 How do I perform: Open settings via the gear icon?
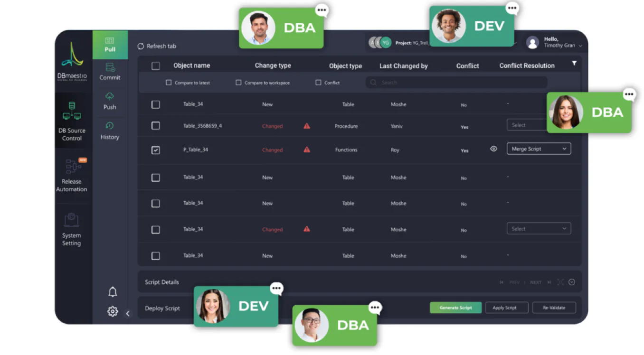113,311
